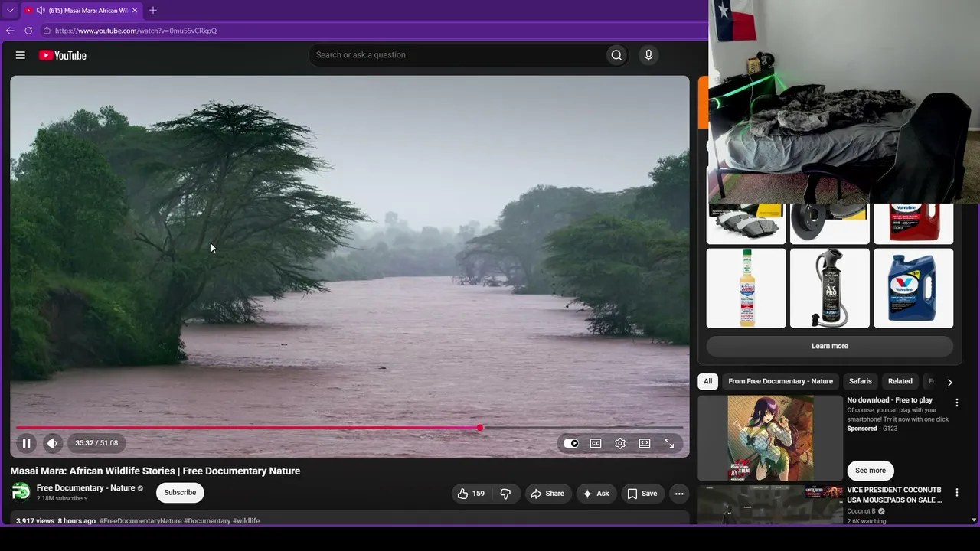Start voice search with the microphone icon
980x551 pixels.
648,55
